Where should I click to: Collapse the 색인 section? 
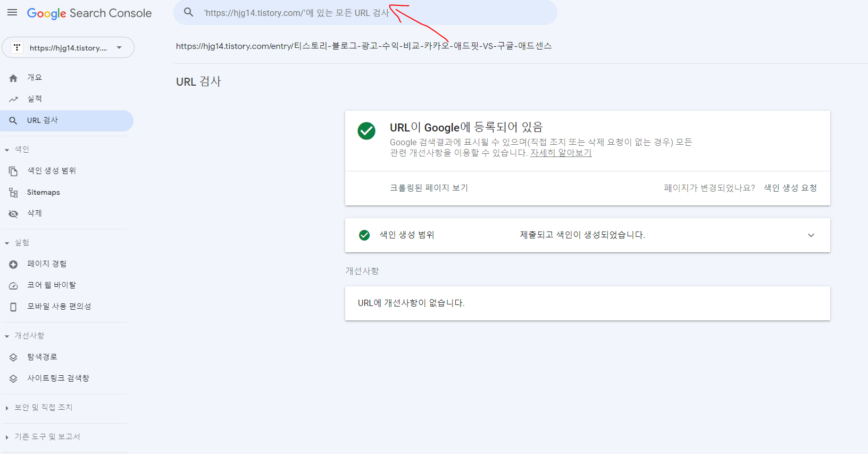click(17, 150)
